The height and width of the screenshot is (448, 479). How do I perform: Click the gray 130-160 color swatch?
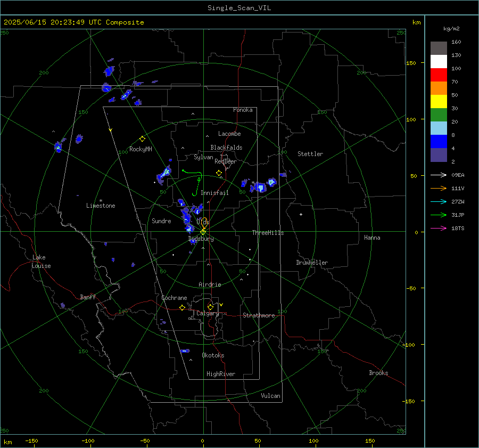tap(439, 48)
